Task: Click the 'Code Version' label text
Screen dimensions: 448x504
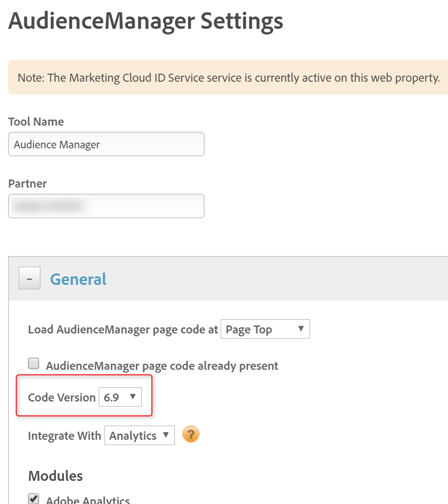Action: point(62,398)
